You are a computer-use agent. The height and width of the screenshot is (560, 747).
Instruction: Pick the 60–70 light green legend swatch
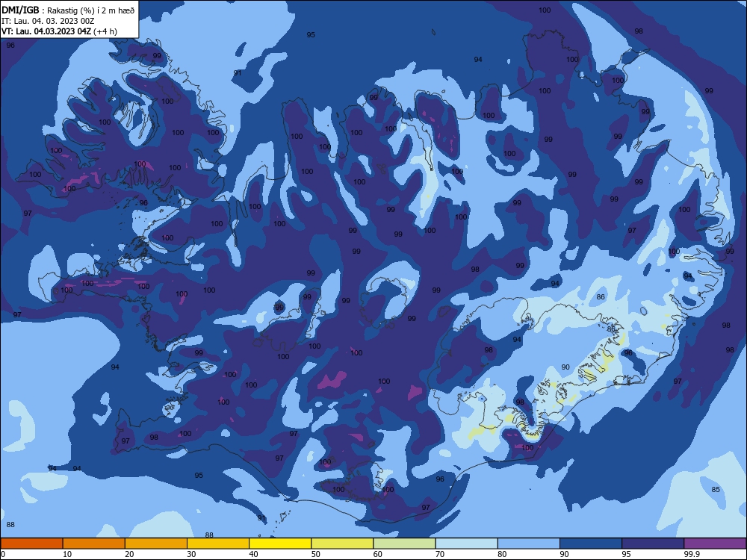coord(404,544)
